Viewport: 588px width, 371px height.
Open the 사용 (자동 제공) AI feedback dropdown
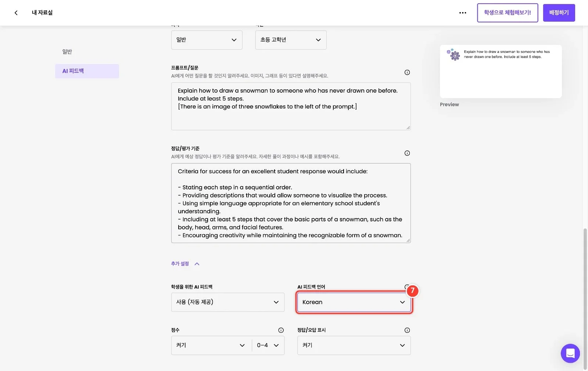point(228,302)
